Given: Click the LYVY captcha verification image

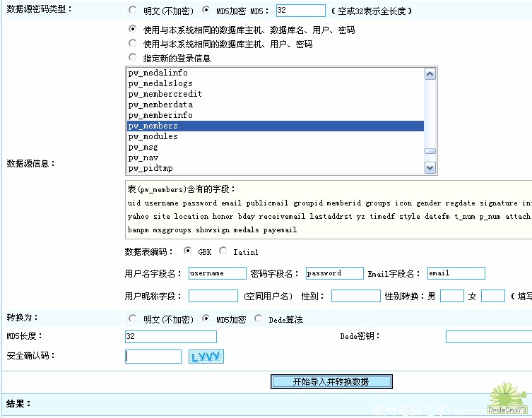Looking at the screenshot, I should pos(206,357).
